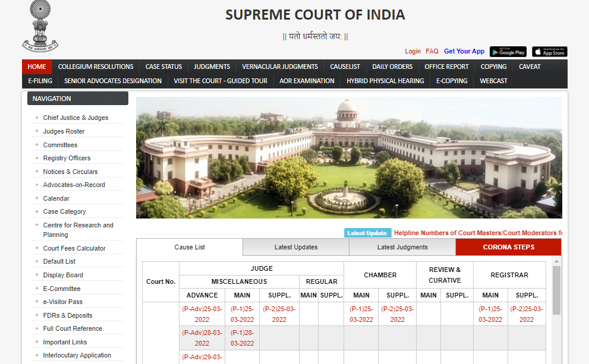
Task: Expand the plus icon beside Chief Justice & Judges
Action: [x=37, y=118]
